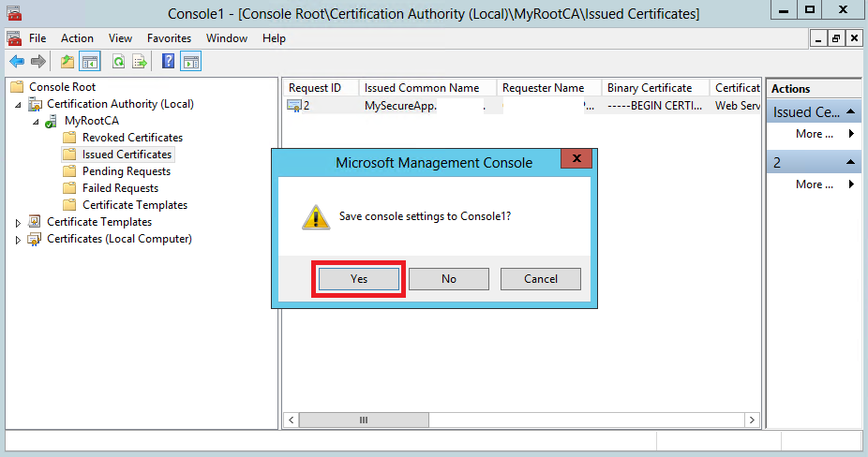Click the MyRootCA server icon

51,121
